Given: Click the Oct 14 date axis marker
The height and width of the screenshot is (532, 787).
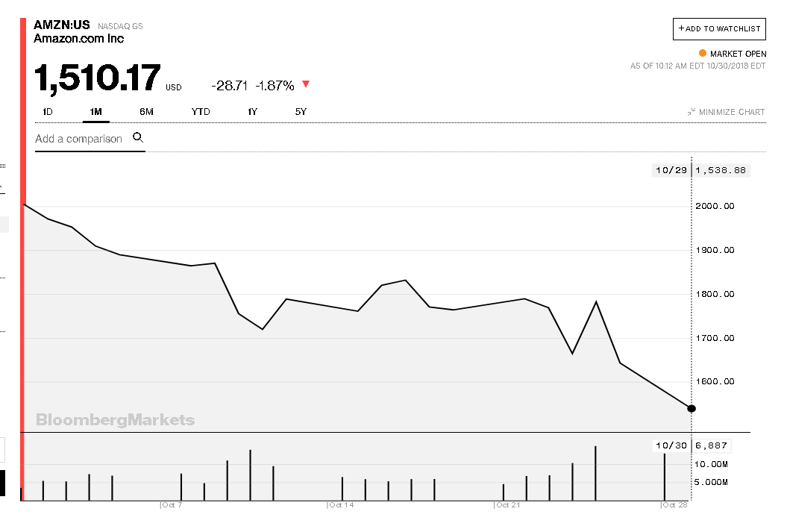Looking at the screenshot, I should coord(342,505).
